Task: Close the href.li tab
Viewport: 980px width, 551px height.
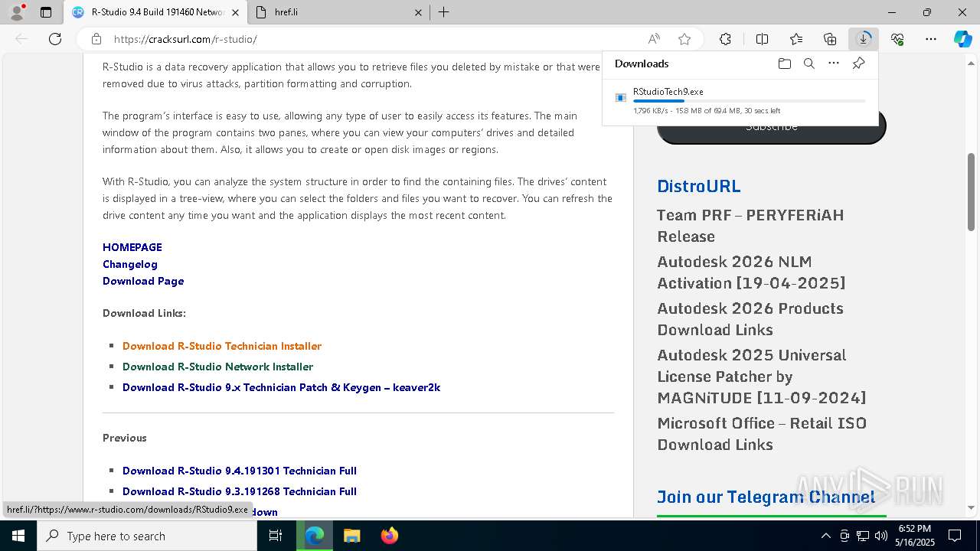Action: click(418, 12)
